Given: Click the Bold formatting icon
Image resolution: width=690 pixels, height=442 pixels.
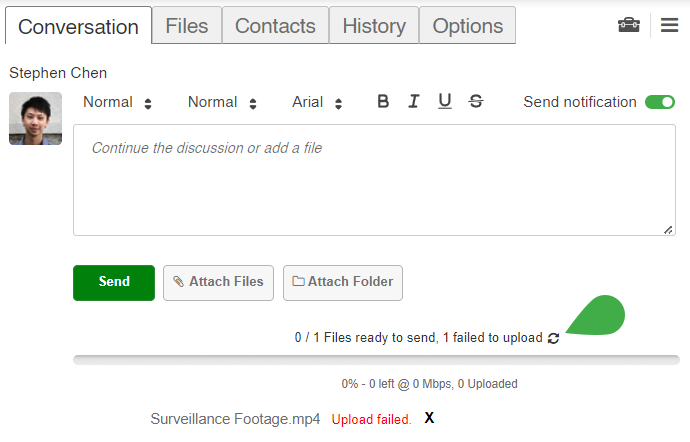Looking at the screenshot, I should [x=383, y=102].
